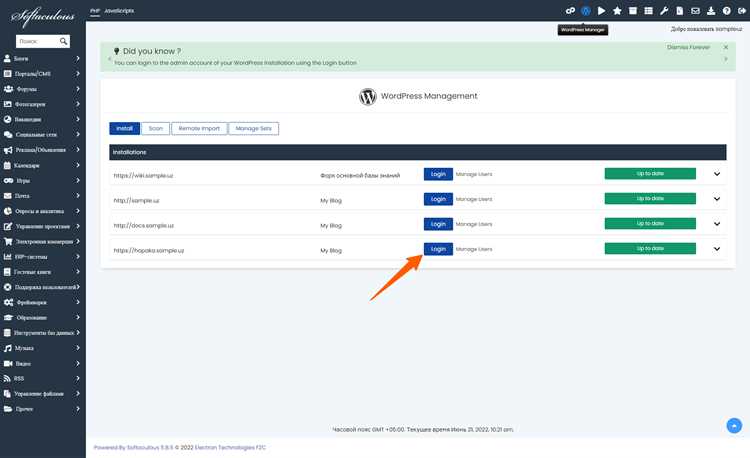Click the Социальные сети chat icon

8,134
